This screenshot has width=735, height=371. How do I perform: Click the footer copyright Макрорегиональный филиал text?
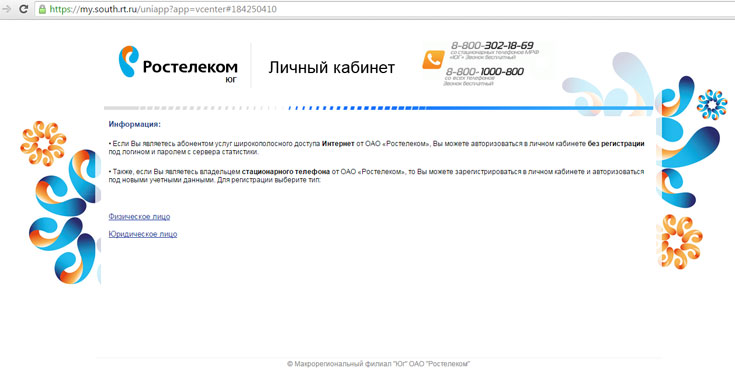coord(379,364)
